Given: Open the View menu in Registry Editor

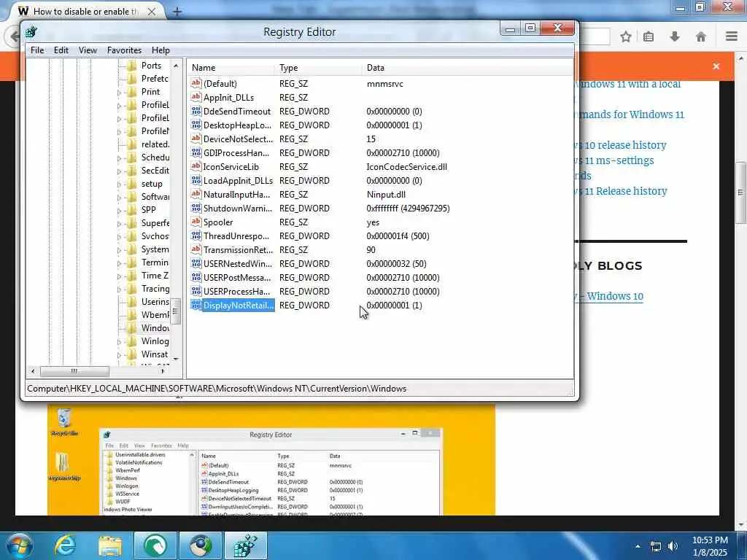Looking at the screenshot, I should 88,50.
